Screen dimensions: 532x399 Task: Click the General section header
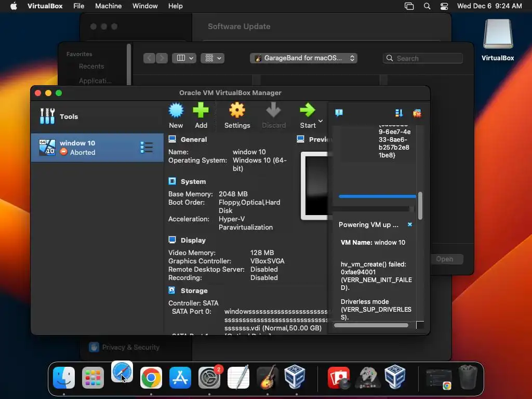[193, 139]
